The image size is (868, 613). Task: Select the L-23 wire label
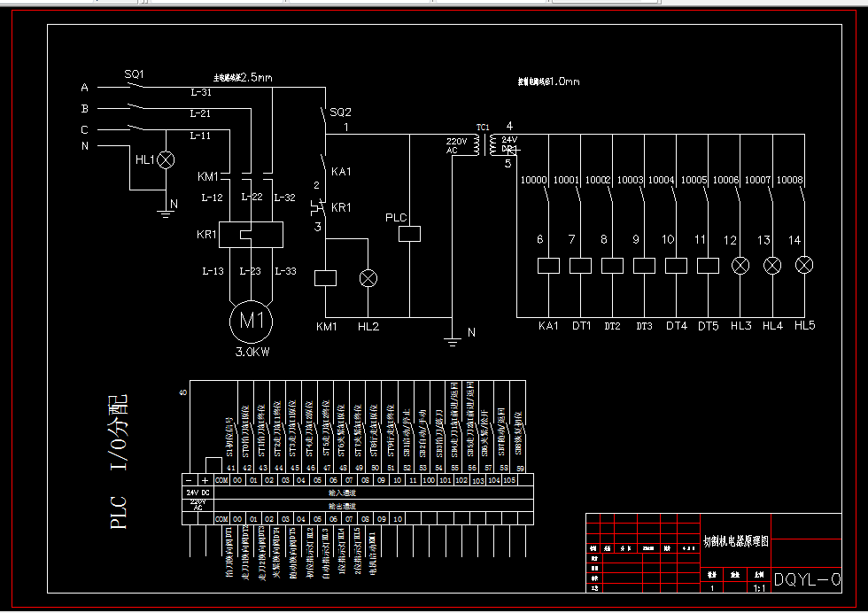tap(250, 271)
